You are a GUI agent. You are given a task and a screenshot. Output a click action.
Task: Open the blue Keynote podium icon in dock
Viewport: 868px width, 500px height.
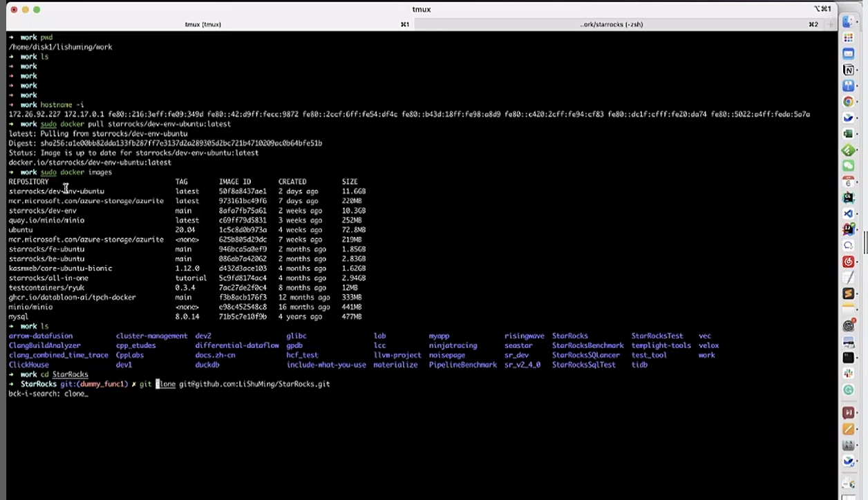click(848, 86)
